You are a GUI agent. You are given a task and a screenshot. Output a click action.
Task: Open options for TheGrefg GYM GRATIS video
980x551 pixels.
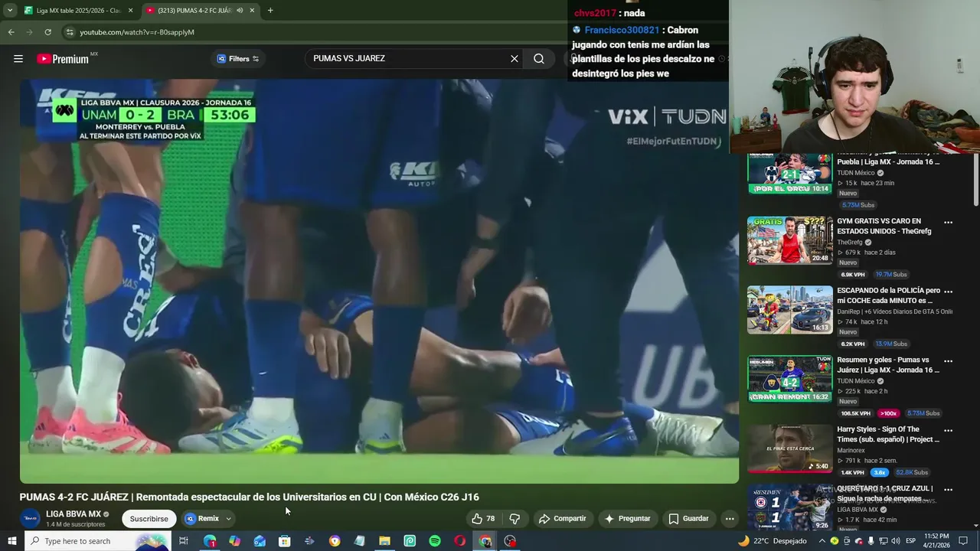coord(948,223)
